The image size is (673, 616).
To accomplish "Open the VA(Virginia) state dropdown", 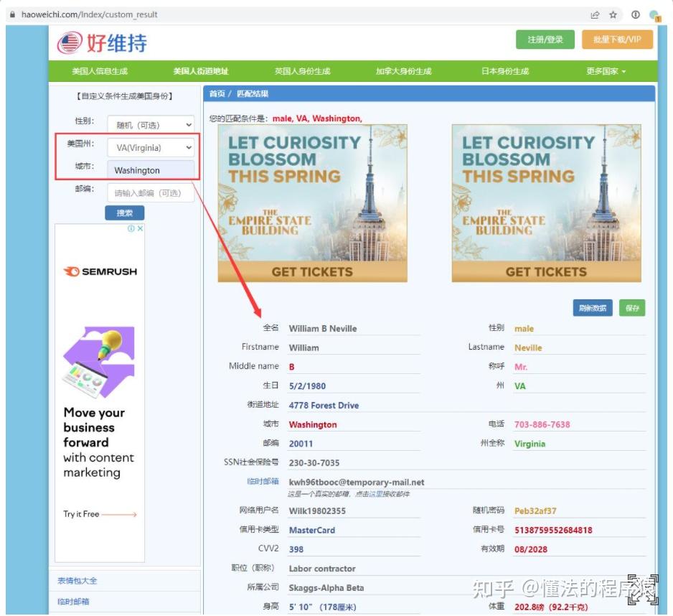I will coord(150,147).
